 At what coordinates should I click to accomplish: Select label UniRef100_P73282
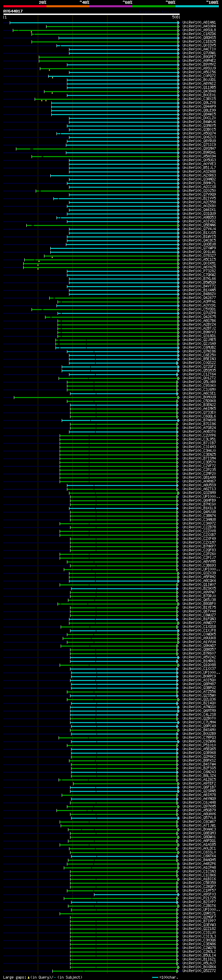coord(199,271)
